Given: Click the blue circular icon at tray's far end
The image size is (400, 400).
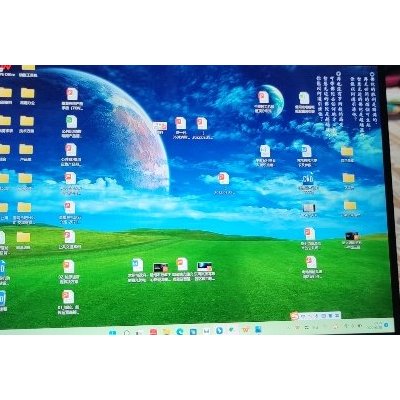Looking at the screenshot, I should coord(387,325).
